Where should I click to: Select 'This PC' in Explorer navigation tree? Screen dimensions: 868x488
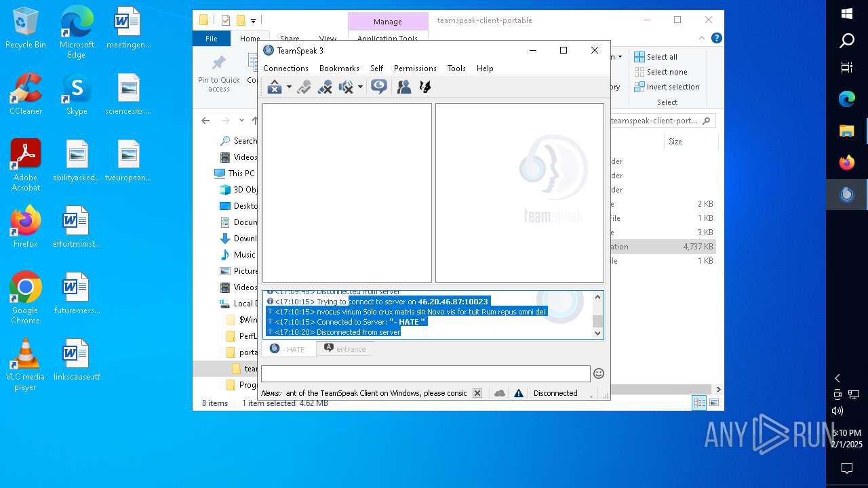tap(235, 173)
